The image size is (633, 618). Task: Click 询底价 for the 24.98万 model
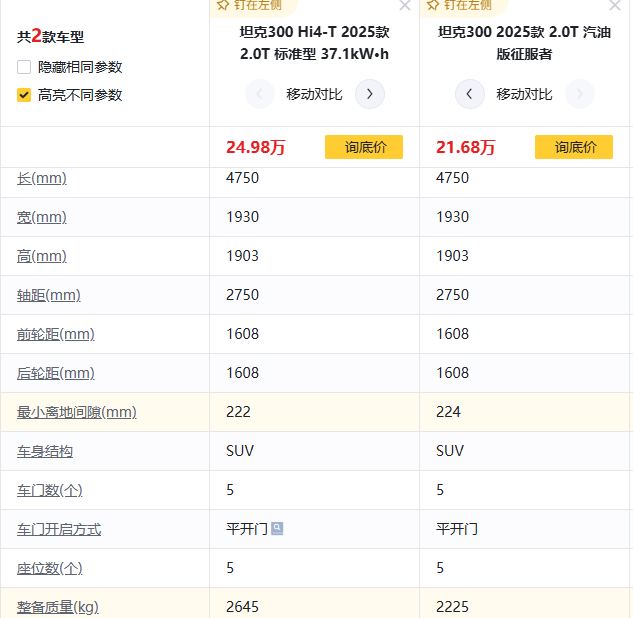point(364,147)
